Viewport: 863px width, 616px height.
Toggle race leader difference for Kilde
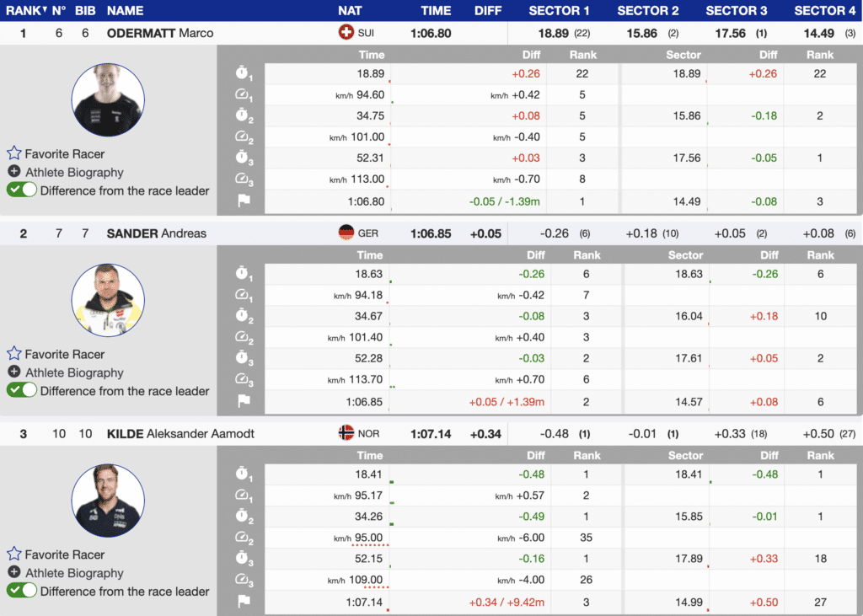[22, 592]
